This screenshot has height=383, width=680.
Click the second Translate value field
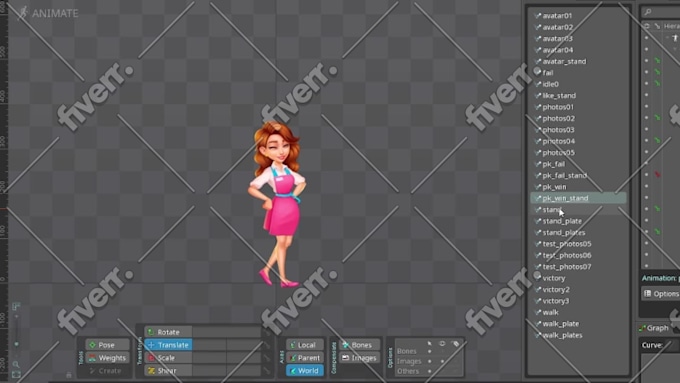click(244, 345)
